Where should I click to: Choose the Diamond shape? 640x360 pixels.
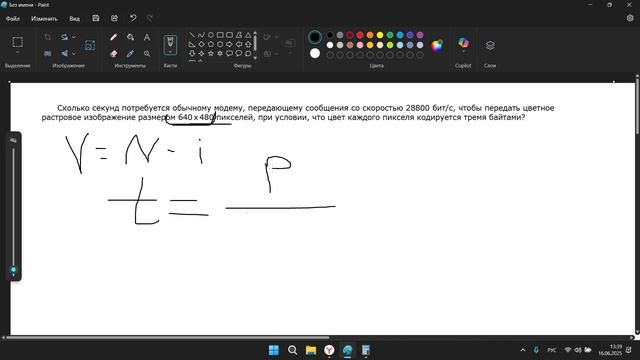pos(201,44)
